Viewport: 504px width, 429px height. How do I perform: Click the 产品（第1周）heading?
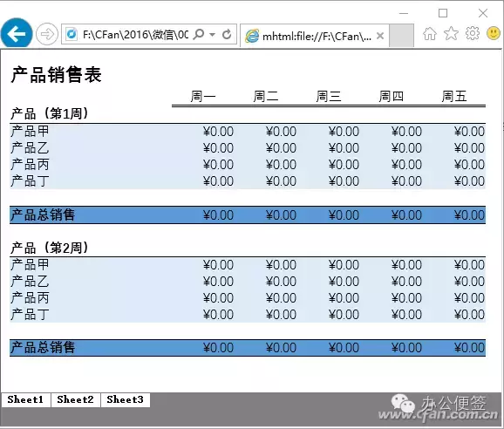[49, 113]
